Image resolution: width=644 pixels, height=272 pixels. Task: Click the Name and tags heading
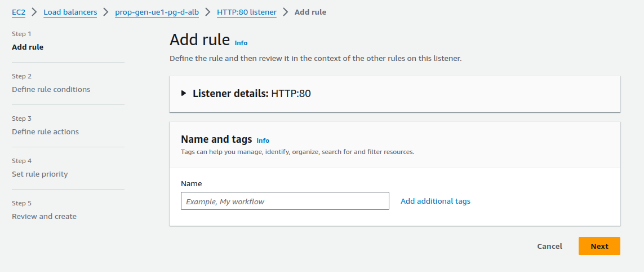tap(216, 139)
